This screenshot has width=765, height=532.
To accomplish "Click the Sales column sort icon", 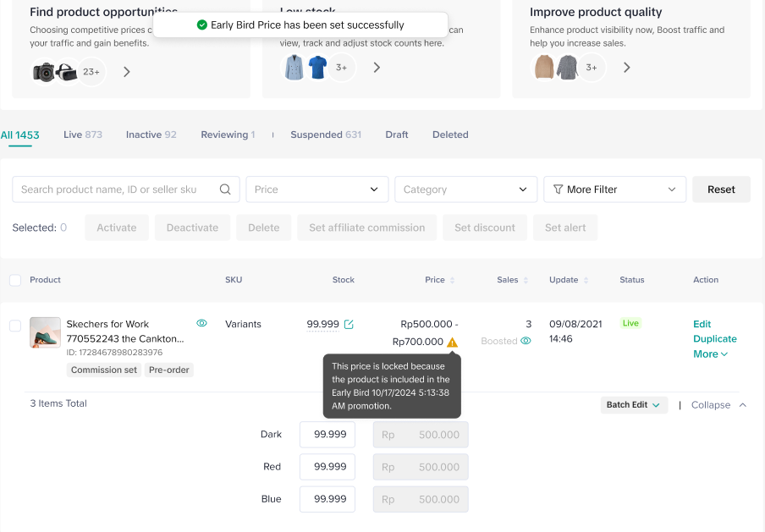I will [x=526, y=280].
